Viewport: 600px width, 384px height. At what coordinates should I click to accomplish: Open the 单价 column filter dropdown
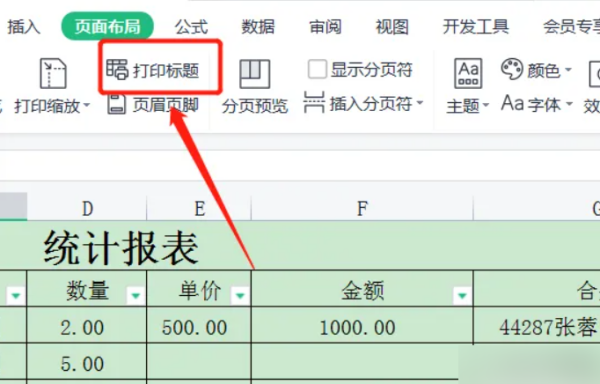pyautogui.click(x=240, y=295)
